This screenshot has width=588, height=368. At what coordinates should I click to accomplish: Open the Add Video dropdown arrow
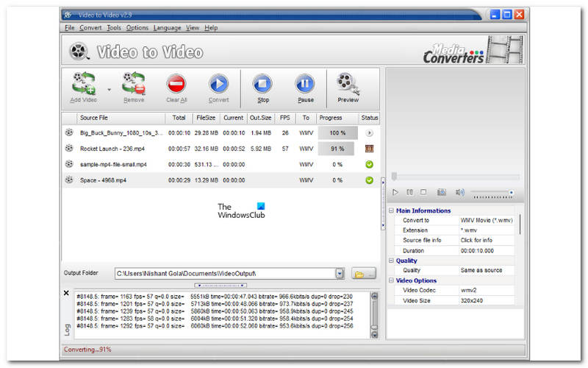coord(110,88)
